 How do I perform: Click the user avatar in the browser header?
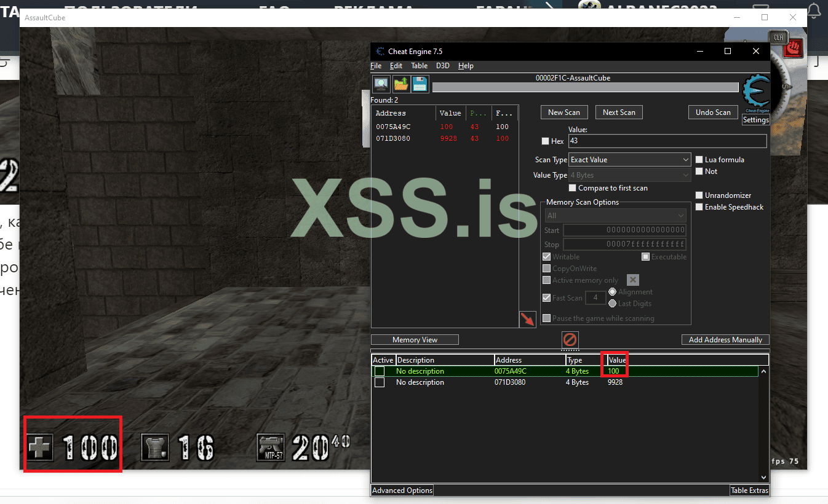[x=588, y=6]
